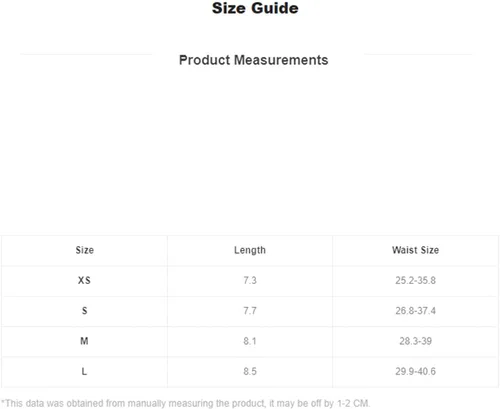Viewport: 500px width, 409px height.
Task: Click the empty area below Product Measurements
Action: (250, 150)
